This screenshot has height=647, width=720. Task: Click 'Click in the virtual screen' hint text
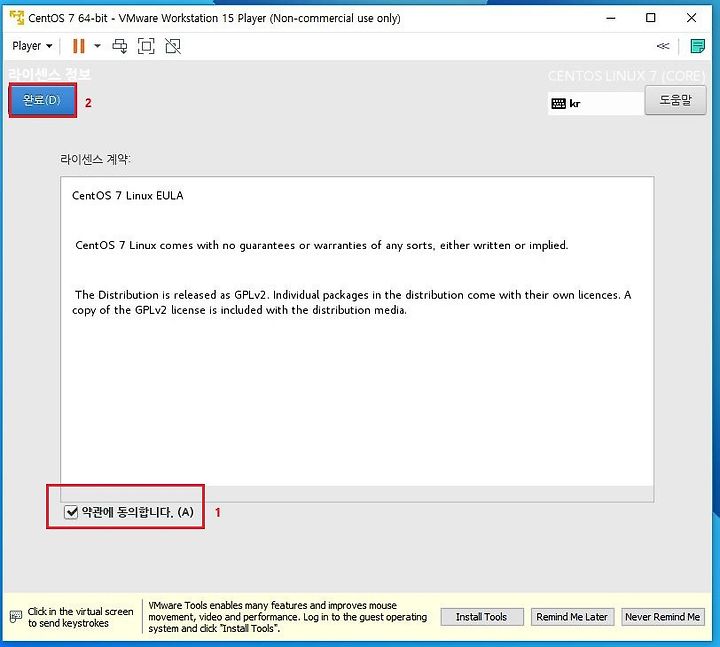[x=80, y=617]
